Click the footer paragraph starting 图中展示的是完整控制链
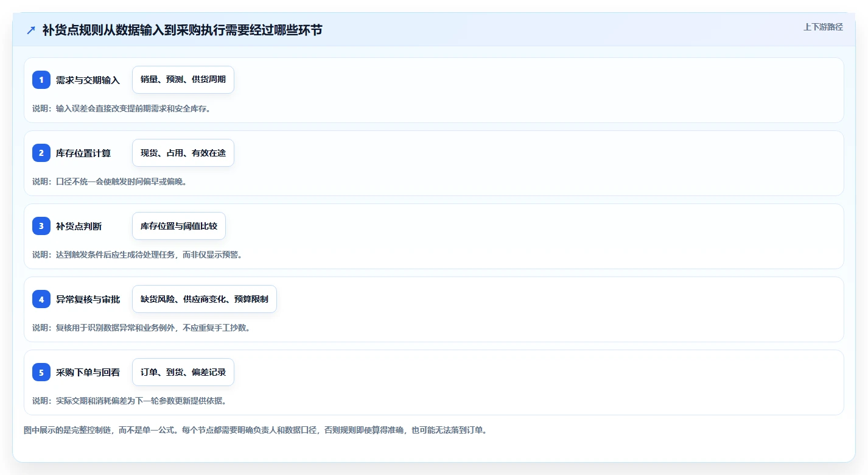868x475 pixels. [x=255, y=430]
